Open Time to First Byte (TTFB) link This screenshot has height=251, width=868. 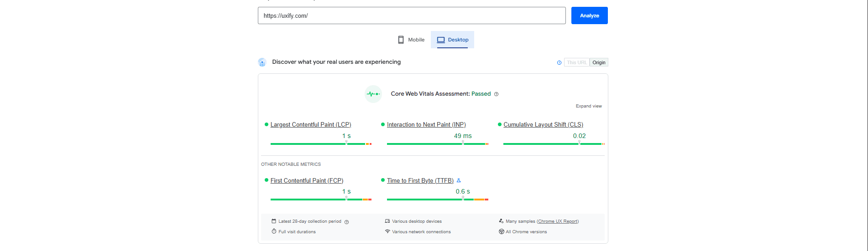[420, 180]
